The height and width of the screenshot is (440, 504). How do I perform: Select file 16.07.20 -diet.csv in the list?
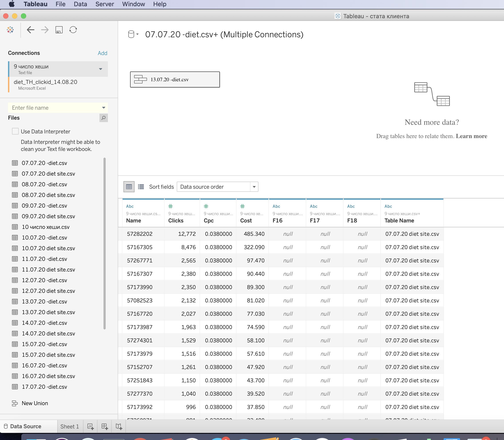44,365
